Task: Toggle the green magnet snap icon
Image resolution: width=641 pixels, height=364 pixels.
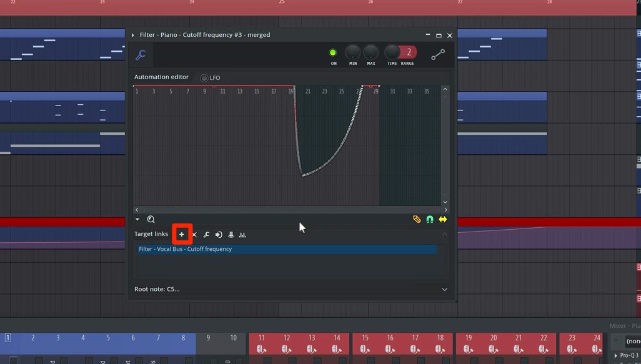Action: (430, 219)
